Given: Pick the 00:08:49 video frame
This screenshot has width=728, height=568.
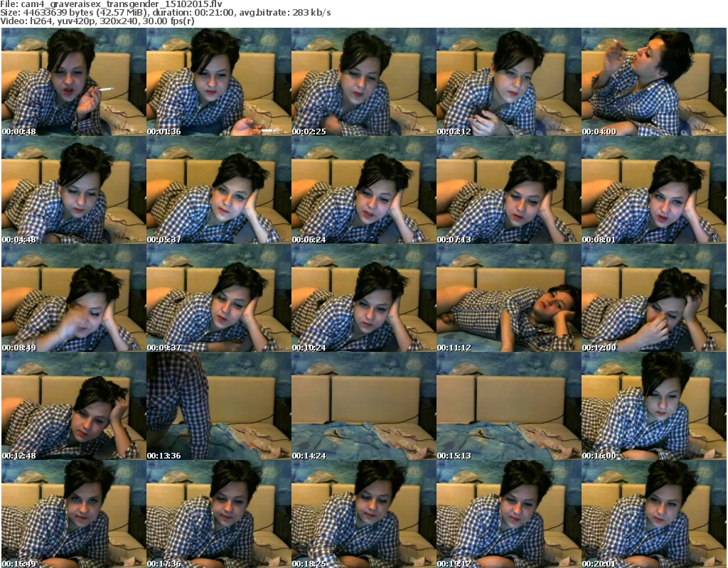Looking at the screenshot, I should point(73,298).
